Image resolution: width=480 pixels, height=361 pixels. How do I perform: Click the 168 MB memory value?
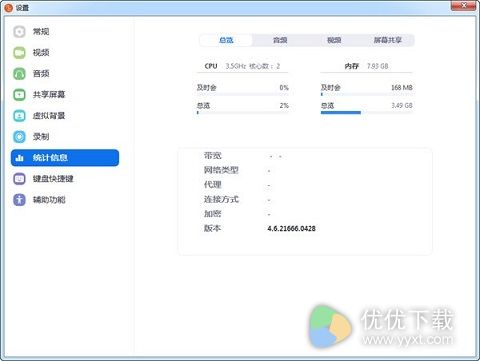coord(402,88)
